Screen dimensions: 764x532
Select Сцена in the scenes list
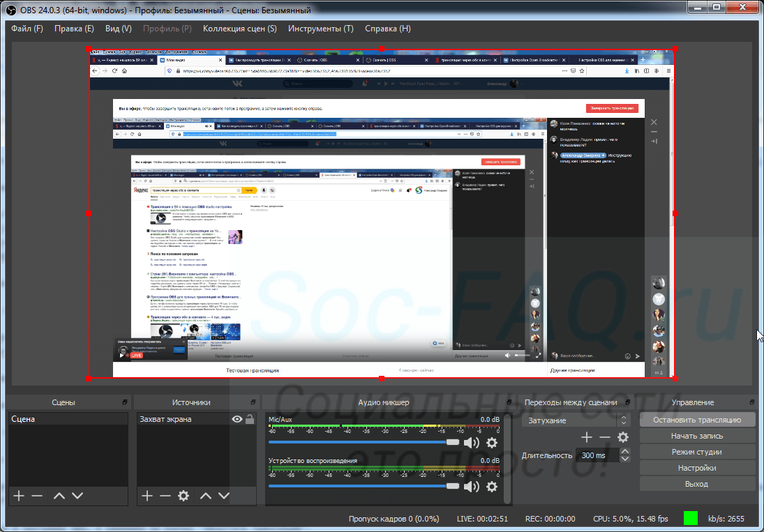pyautogui.click(x=68, y=419)
